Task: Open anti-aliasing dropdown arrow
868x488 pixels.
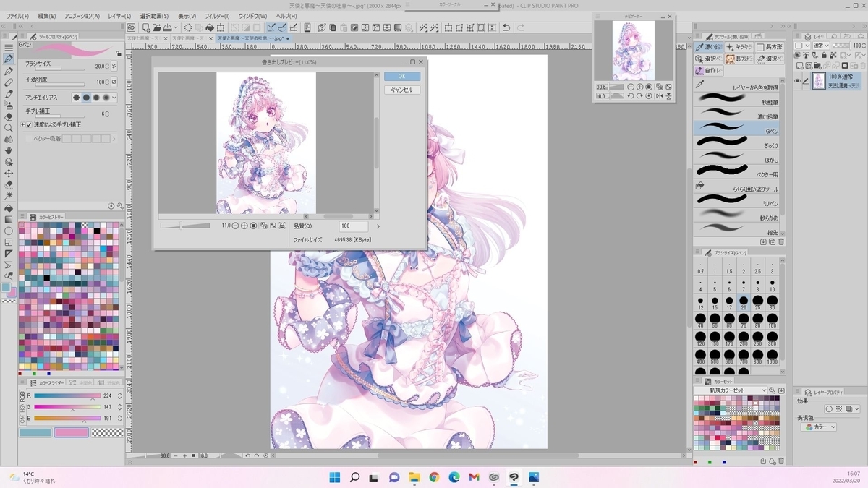Action: pyautogui.click(x=114, y=98)
